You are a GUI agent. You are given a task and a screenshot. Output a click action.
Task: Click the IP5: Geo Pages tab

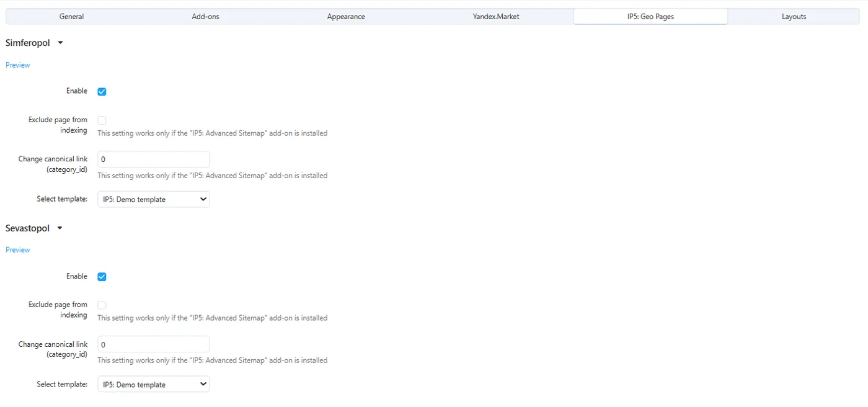coord(650,17)
